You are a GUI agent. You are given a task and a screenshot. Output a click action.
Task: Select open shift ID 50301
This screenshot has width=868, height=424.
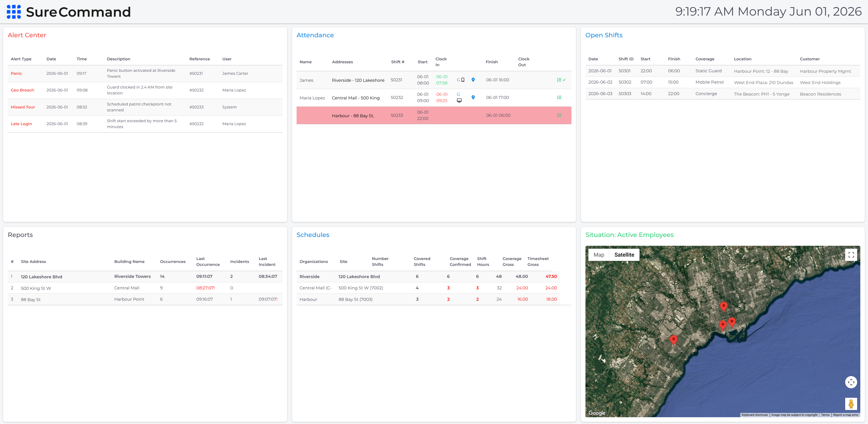click(x=624, y=71)
